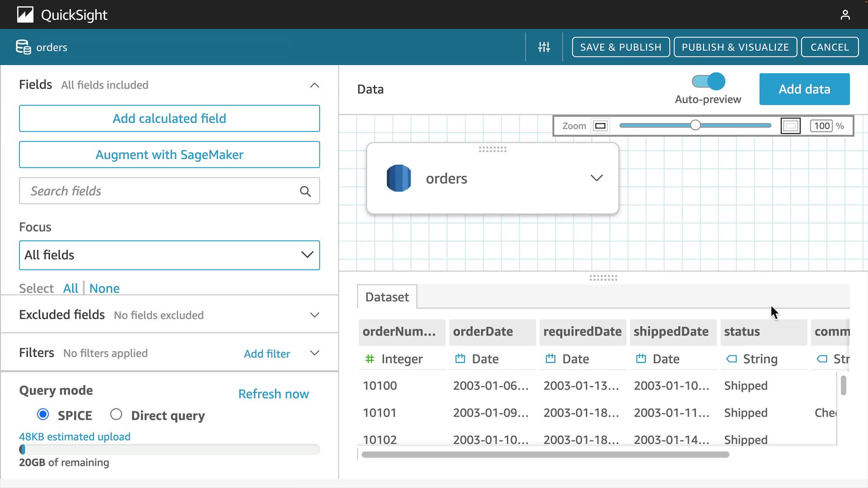Screen dimensions: 868x488
Task: Open dataset settings sliders icon
Action: (544, 47)
